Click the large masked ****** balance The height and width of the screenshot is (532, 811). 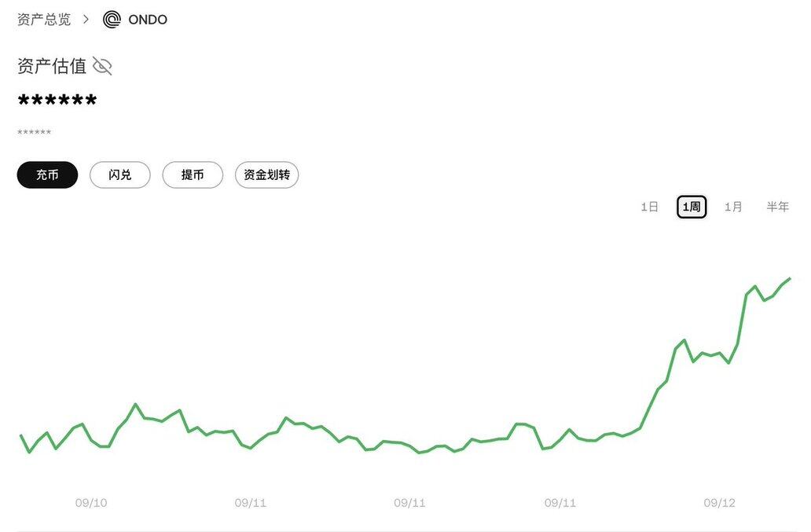(x=57, y=102)
